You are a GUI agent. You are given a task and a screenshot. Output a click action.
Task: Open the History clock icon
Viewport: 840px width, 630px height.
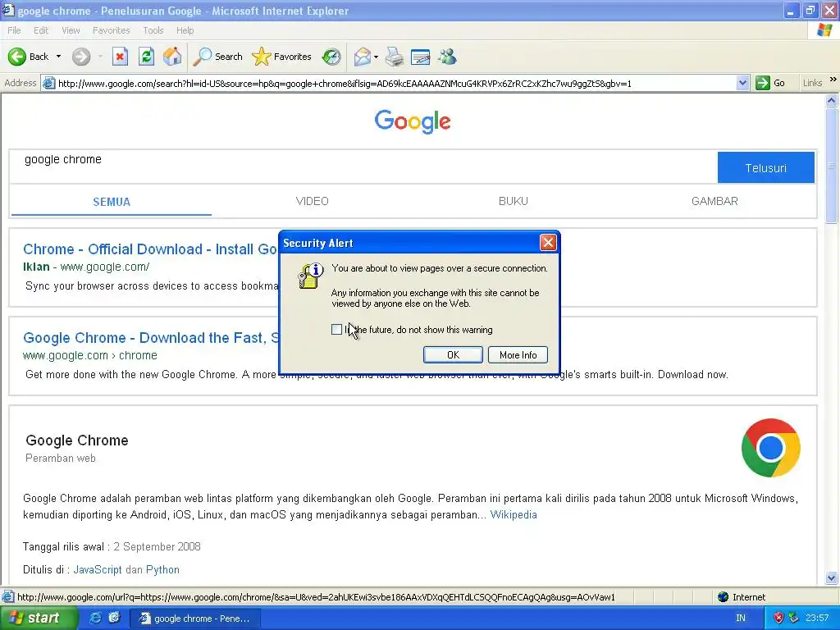331,57
